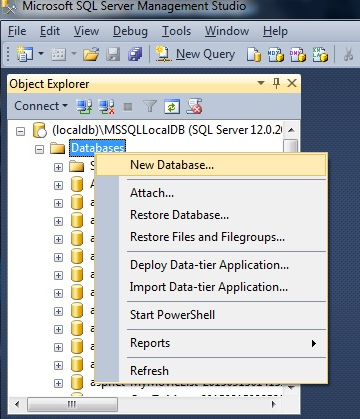
Task: Click the script with red X icon
Action: (194, 106)
